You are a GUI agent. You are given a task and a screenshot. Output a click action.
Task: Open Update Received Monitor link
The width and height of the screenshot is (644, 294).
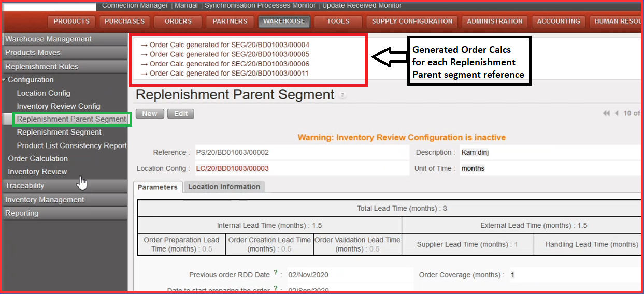pos(362,5)
